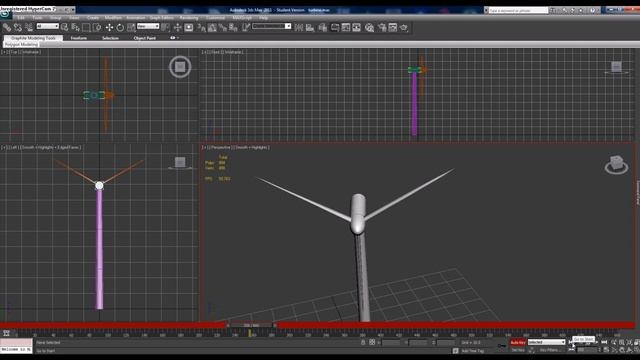Activate the Select and Scale tool

click(x=131, y=27)
